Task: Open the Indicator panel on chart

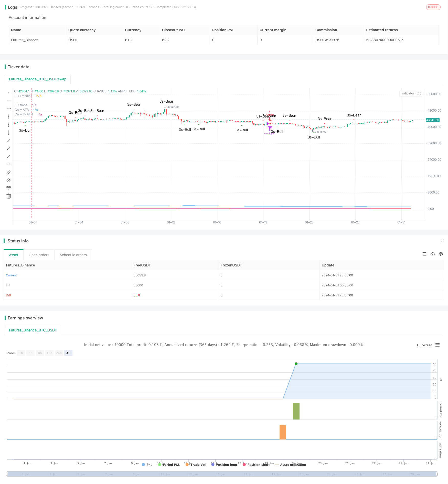Action: pyautogui.click(x=408, y=93)
